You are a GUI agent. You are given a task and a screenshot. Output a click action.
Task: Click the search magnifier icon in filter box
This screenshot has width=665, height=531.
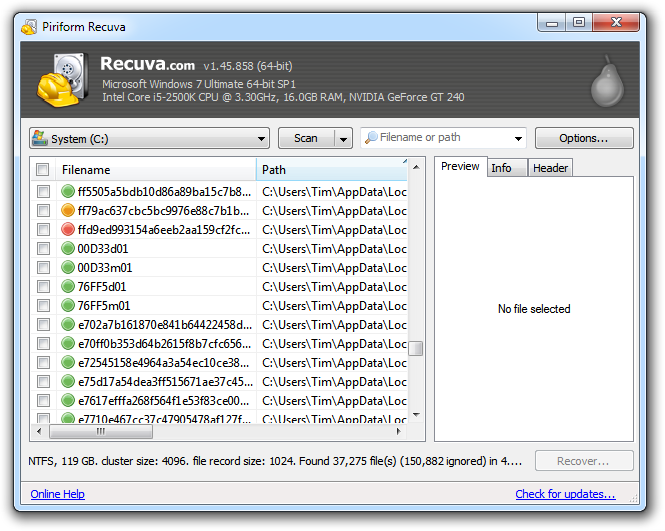370,138
